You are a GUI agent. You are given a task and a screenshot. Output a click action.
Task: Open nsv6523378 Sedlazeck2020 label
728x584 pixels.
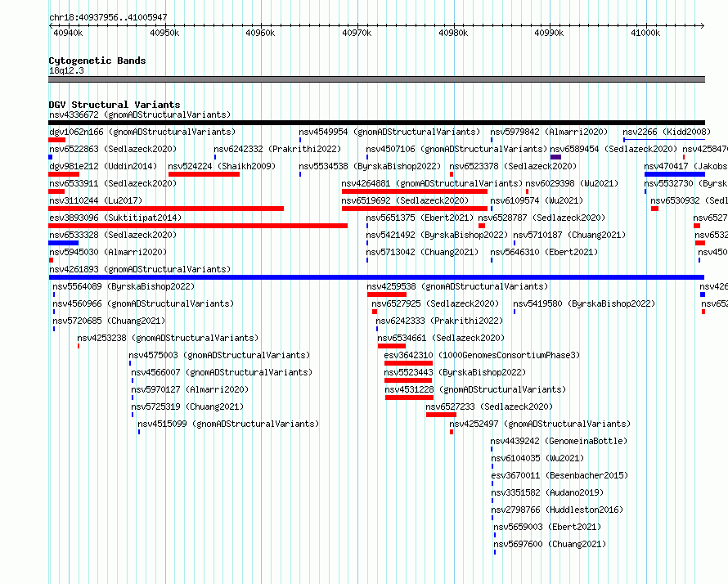tap(513, 166)
